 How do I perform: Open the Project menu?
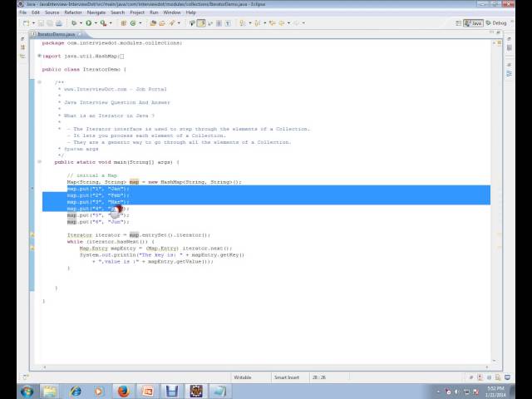[x=137, y=12]
